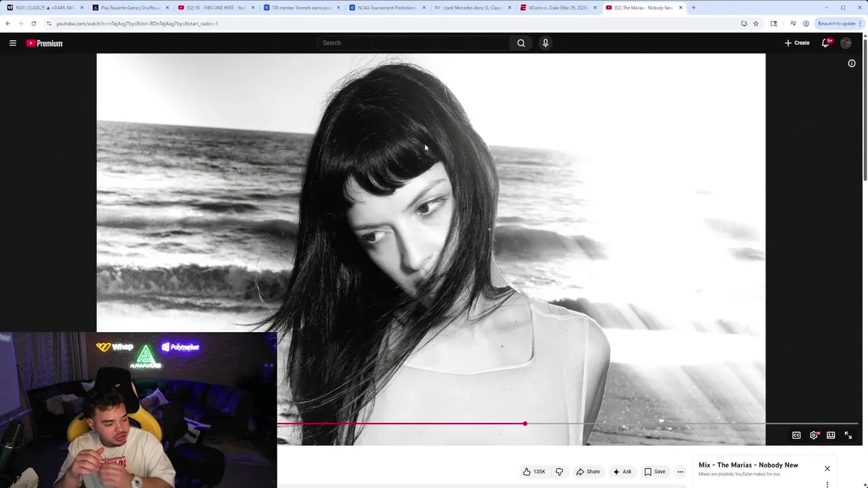This screenshot has height=488, width=868.
Task: Reload the current page
Action: click(x=33, y=23)
